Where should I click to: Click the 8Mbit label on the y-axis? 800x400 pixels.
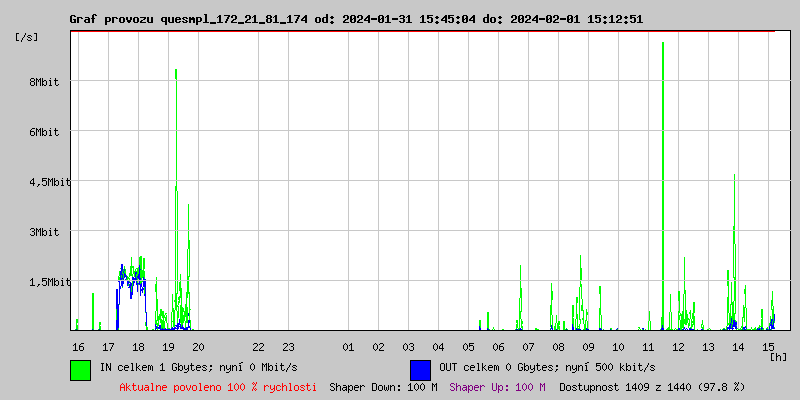click(x=44, y=82)
